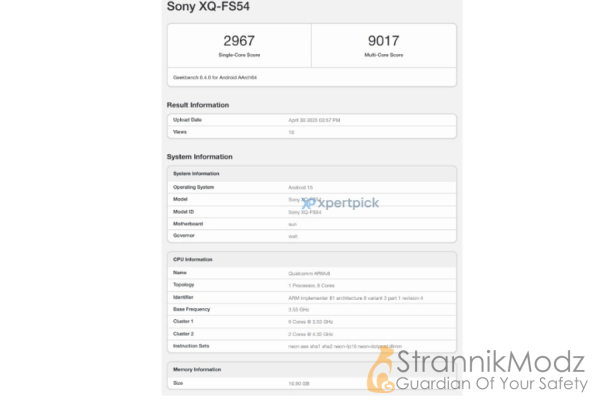Viewport: 600px width, 400px height.
Task: Click the 'Governor' row label
Action: pos(184,235)
